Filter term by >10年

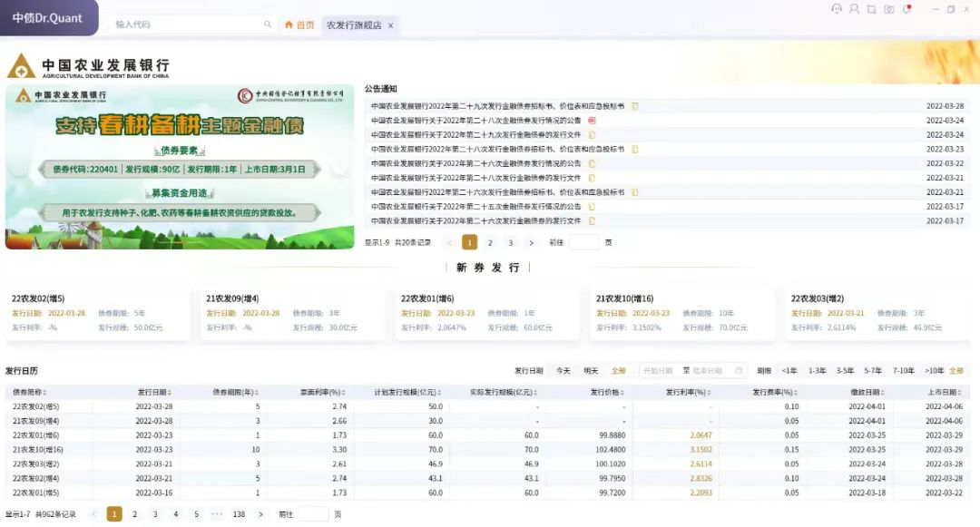(x=935, y=371)
